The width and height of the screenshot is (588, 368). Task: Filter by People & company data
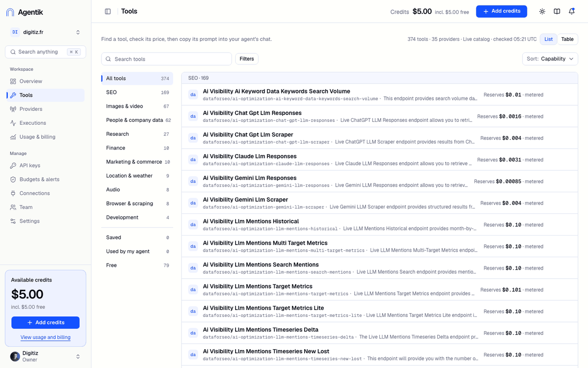(137, 120)
